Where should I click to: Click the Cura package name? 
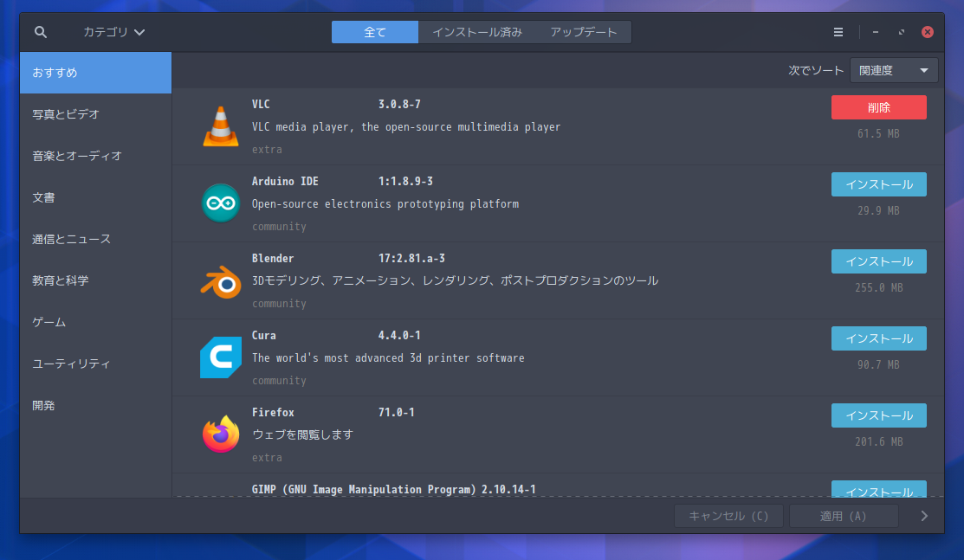[x=264, y=336]
